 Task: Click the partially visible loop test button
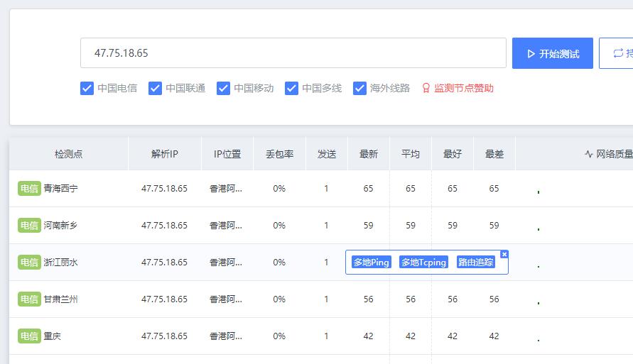[616, 53]
